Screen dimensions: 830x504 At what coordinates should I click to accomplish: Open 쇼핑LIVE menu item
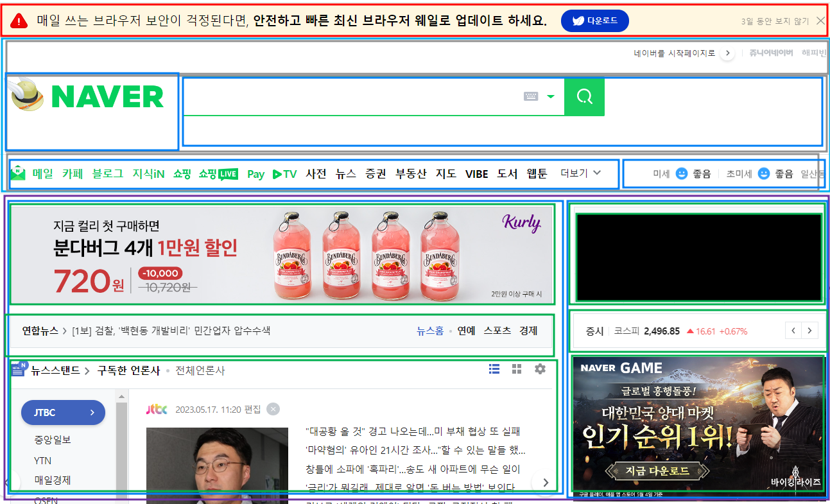(218, 173)
